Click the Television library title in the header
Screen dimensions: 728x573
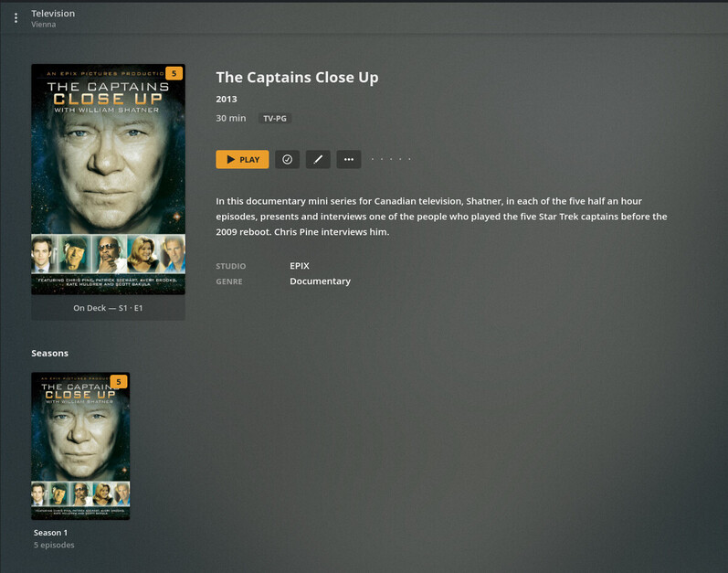tap(53, 14)
